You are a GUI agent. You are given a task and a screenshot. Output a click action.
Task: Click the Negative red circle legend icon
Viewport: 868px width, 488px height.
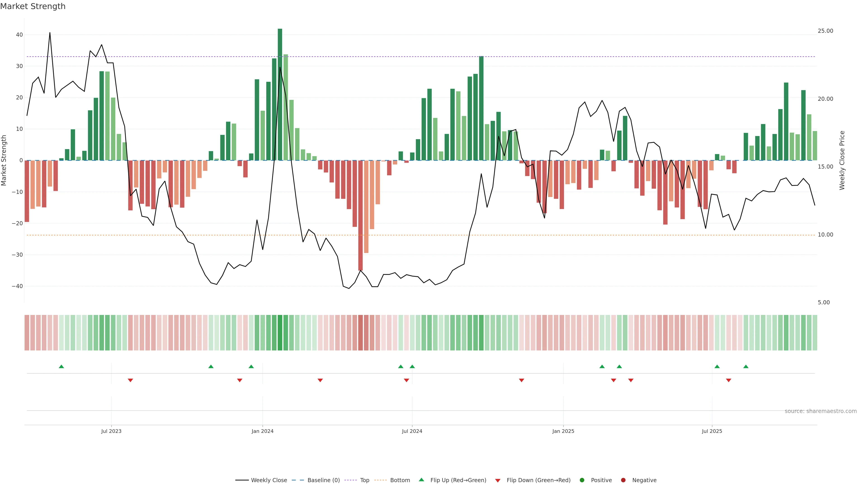coord(623,480)
